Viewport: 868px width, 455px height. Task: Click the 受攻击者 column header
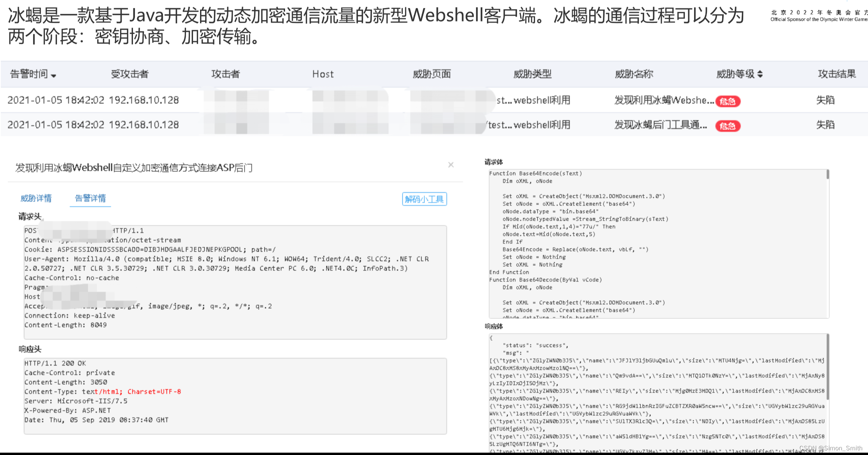tap(129, 74)
